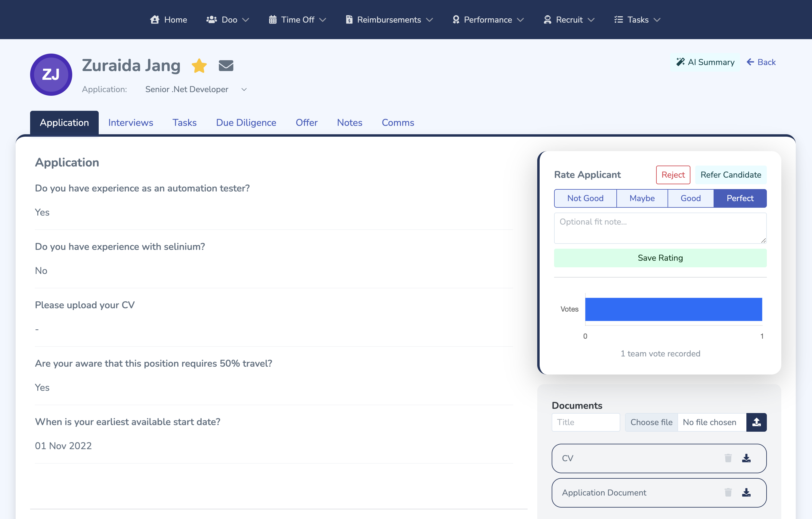Click the Reject button
The image size is (812, 519).
tap(673, 175)
